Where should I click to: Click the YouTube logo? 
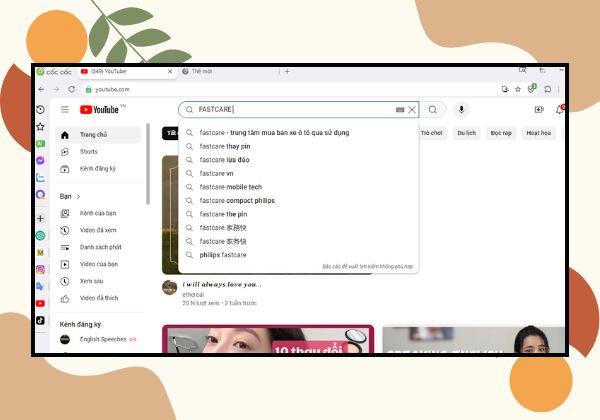99,110
